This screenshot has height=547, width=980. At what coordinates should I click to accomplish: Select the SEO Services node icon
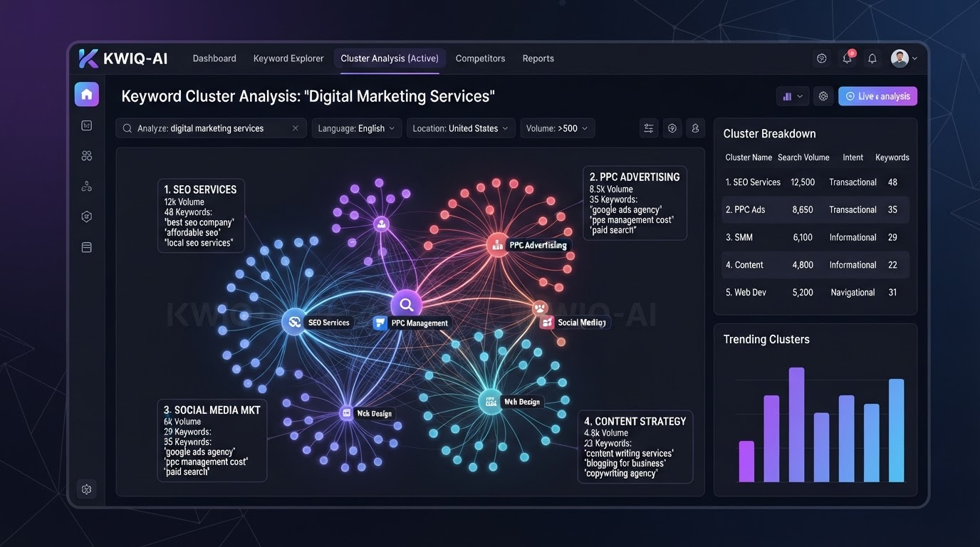pos(294,322)
